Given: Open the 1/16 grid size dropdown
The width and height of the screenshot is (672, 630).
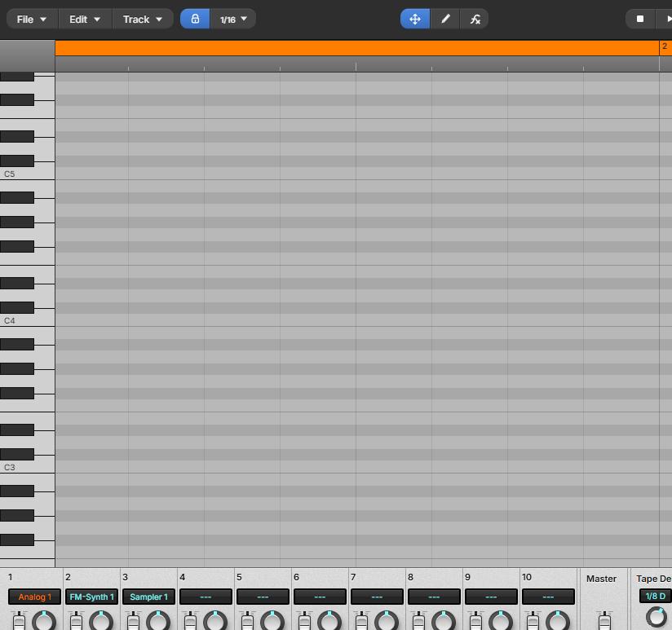Looking at the screenshot, I should 233,19.
